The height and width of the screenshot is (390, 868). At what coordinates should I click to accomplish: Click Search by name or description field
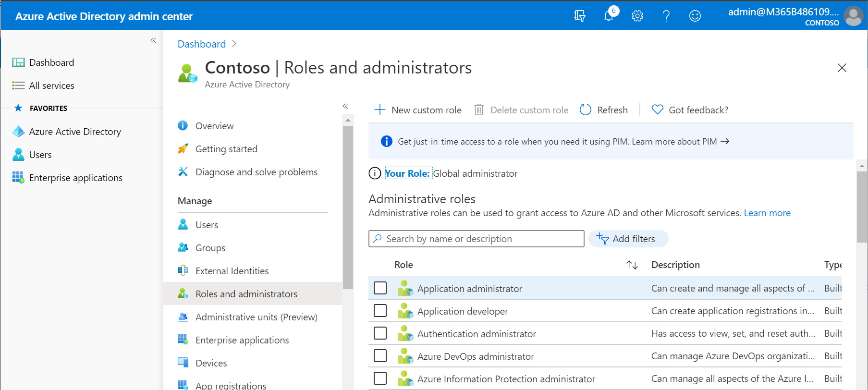pyautogui.click(x=477, y=239)
